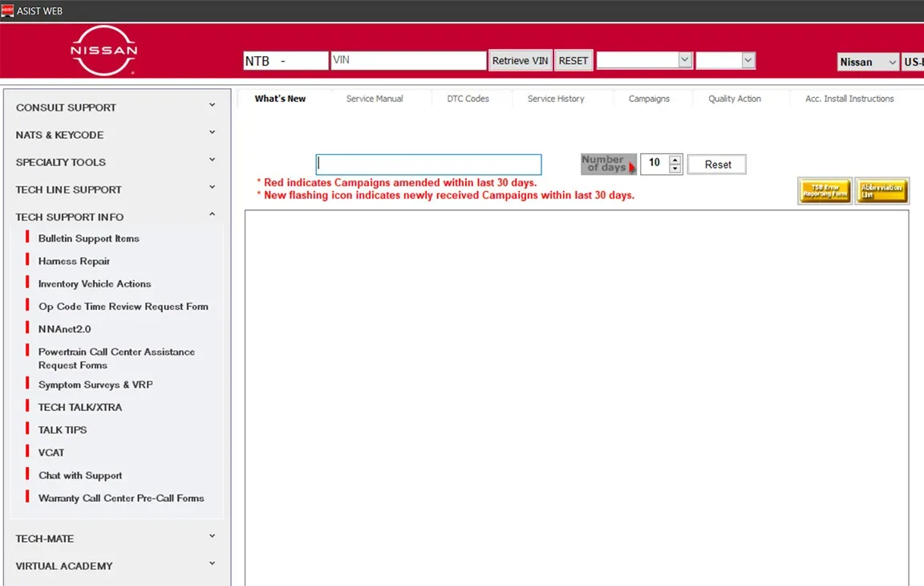Click the ASIST WEB app icon in the title bar
This screenshot has width=924, height=586.
tap(7, 10)
